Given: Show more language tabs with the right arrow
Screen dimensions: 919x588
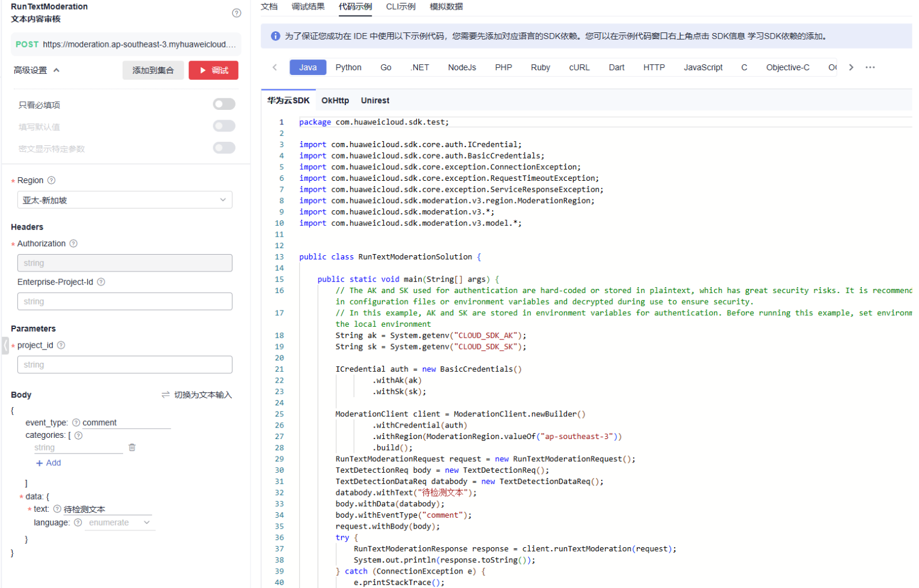Looking at the screenshot, I should [851, 67].
